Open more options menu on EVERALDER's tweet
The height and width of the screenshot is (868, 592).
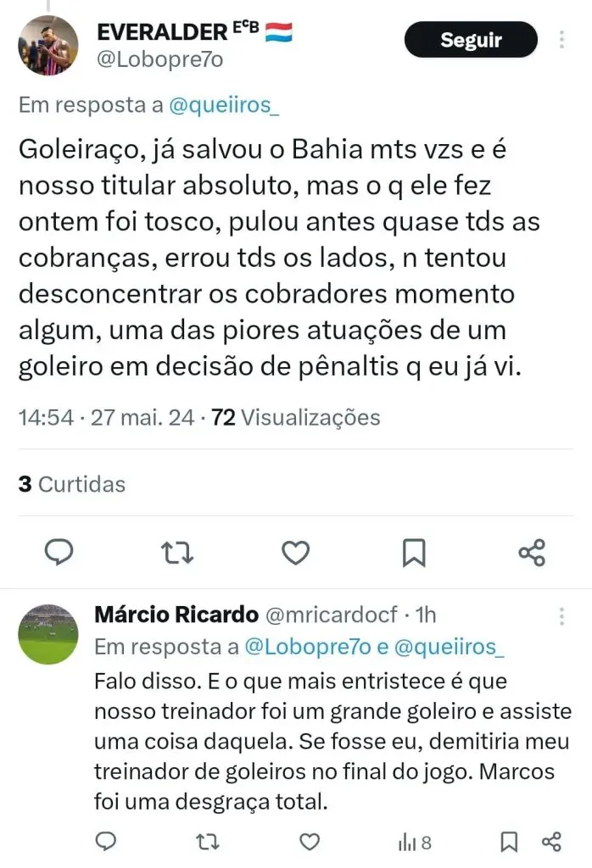coord(561,40)
